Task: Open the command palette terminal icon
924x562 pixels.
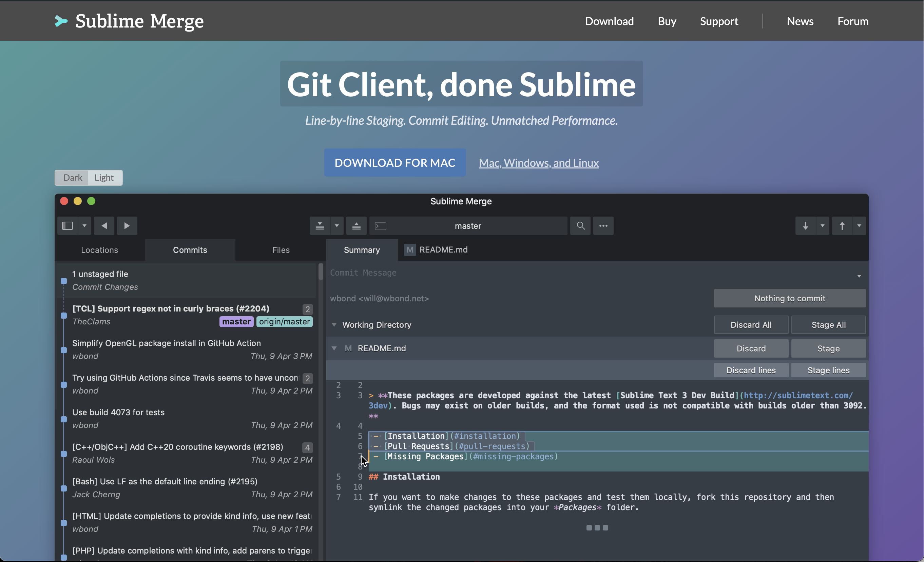Action: 380,225
